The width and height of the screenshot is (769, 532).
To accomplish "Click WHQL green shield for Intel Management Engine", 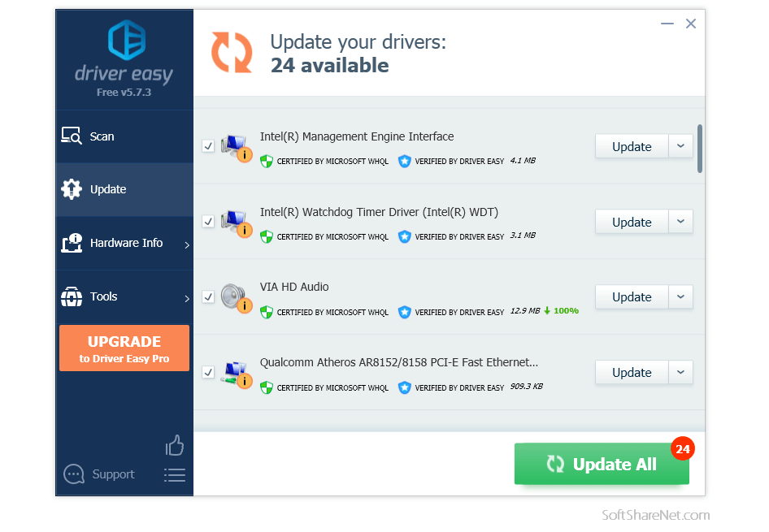I will (267, 161).
